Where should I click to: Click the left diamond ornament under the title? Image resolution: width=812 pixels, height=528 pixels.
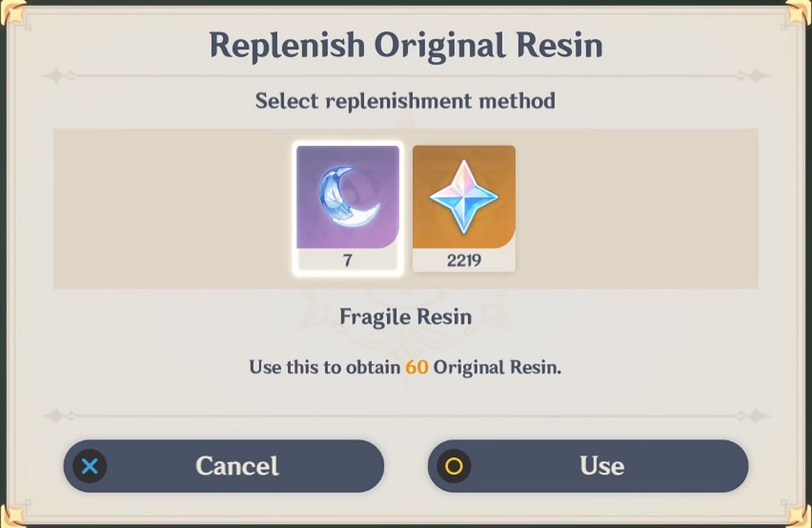[x=56, y=76]
